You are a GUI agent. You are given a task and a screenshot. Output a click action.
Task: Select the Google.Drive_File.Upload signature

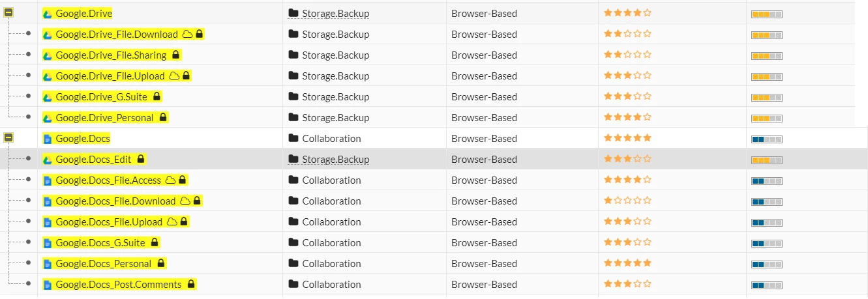click(x=110, y=76)
